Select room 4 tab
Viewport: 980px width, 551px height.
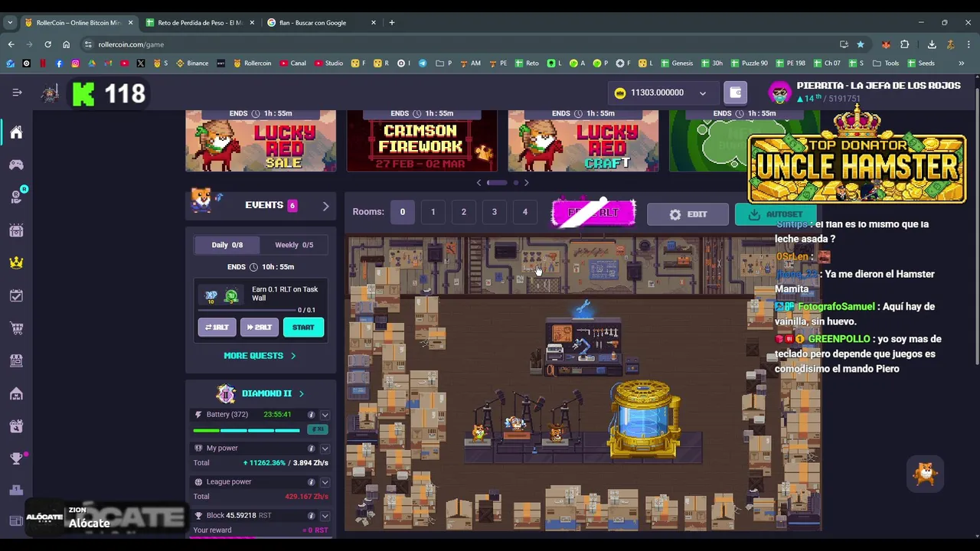point(524,212)
